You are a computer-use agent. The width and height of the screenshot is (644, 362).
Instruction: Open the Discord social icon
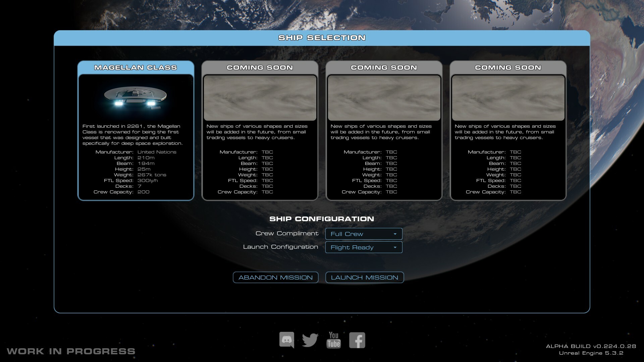tap(287, 340)
